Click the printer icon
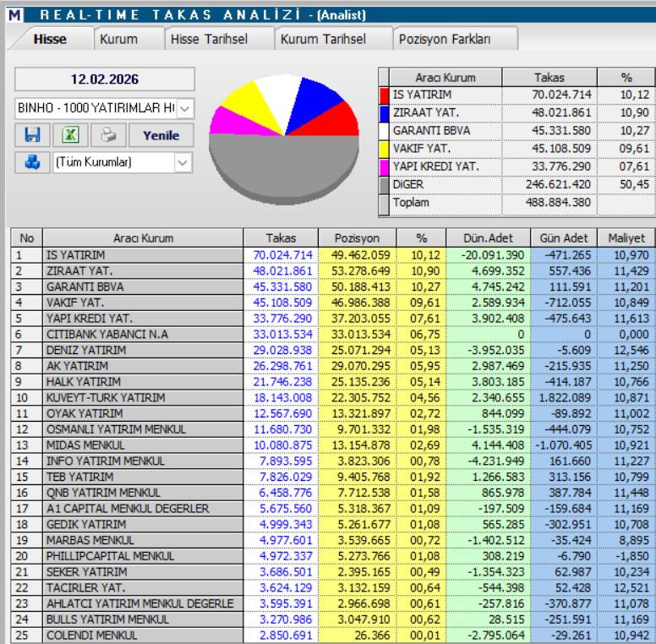The image size is (656, 644). tap(108, 134)
